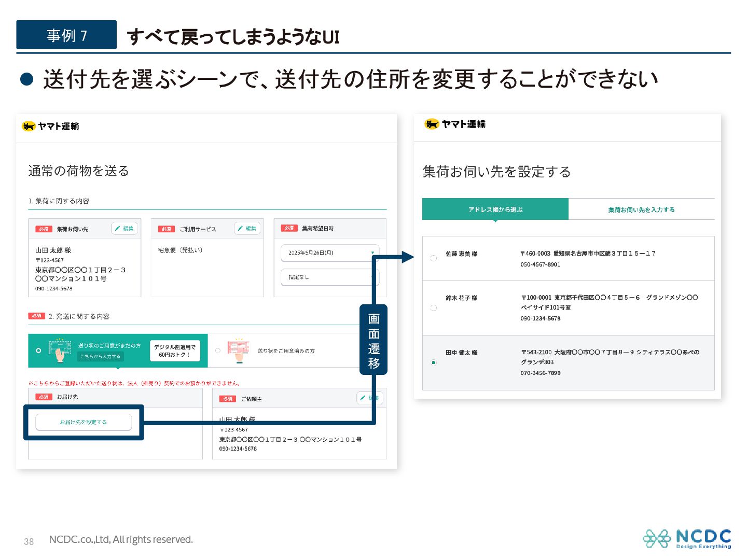Screen dimensions: 747x560
Task: Click the 宅急便（発払い） service text
Action: (x=181, y=250)
